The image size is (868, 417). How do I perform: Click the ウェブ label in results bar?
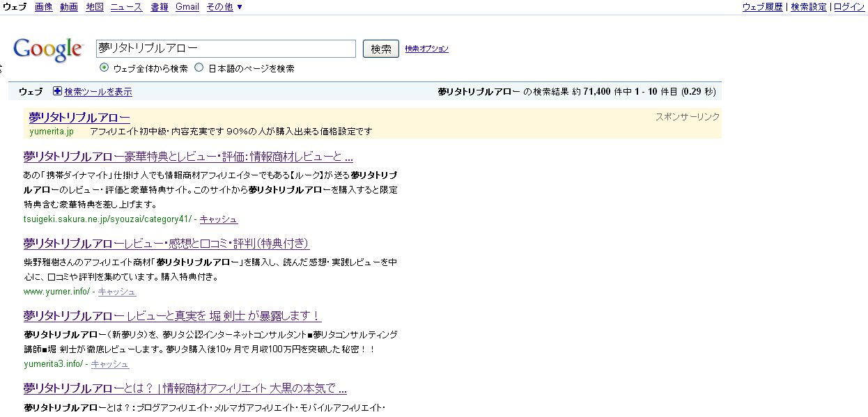pyautogui.click(x=31, y=92)
